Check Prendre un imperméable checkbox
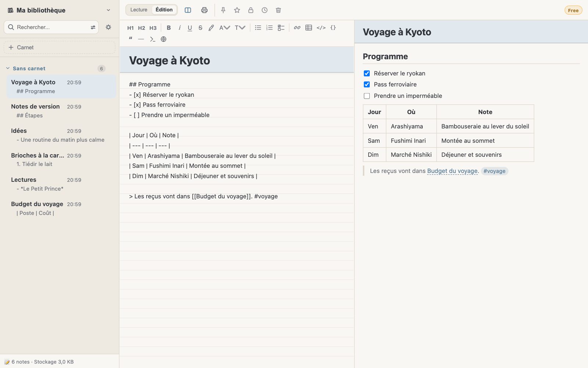This screenshot has height=368, width=588. [x=367, y=96]
